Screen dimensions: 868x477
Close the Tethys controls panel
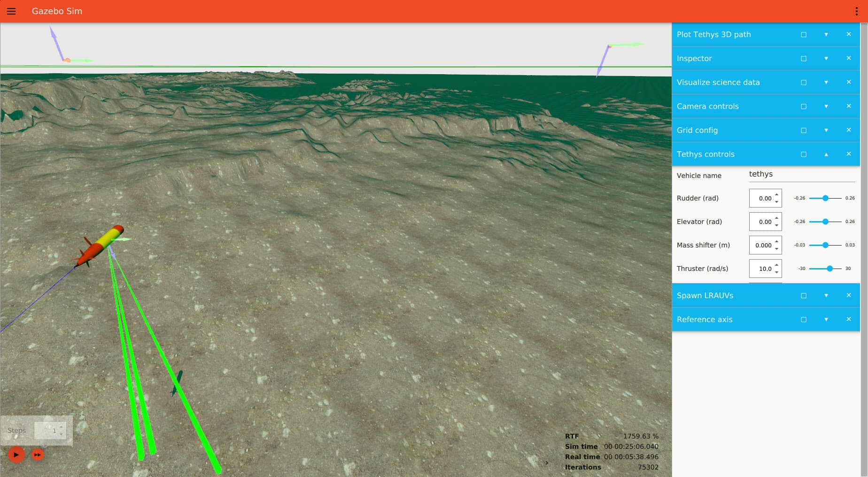tap(849, 154)
